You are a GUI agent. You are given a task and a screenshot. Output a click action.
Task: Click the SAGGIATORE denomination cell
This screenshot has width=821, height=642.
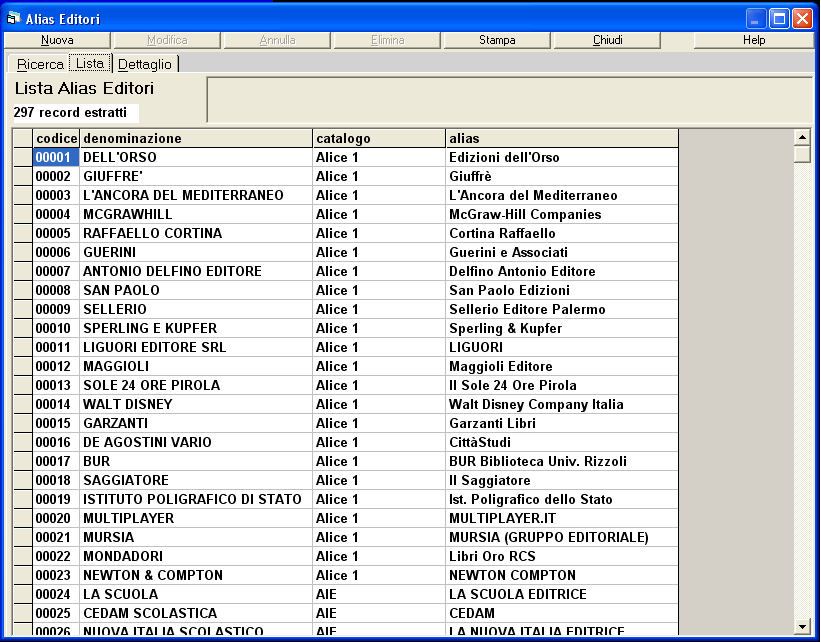196,480
